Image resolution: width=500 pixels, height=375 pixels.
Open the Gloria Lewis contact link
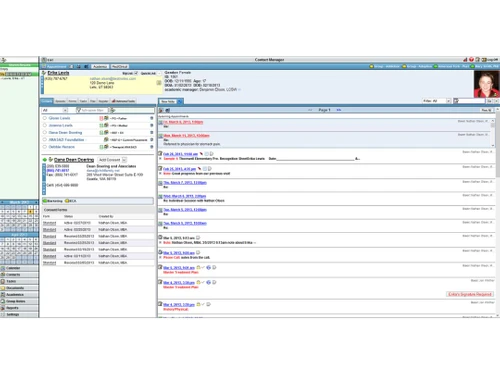[x=59, y=118]
